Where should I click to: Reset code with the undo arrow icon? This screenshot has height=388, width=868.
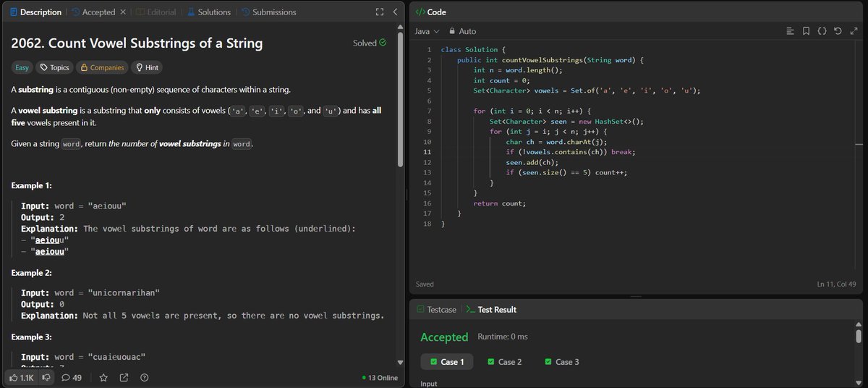coord(838,31)
